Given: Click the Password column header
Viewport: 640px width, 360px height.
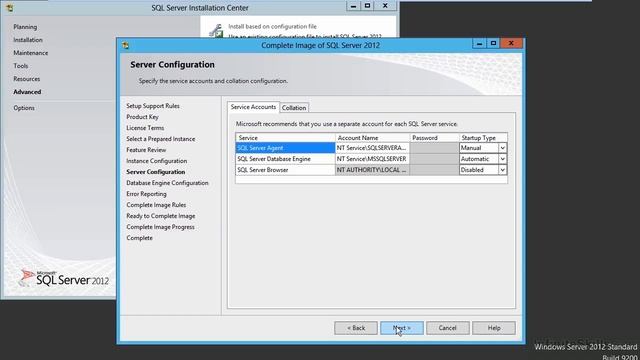Looking at the screenshot, I should [x=434, y=138].
